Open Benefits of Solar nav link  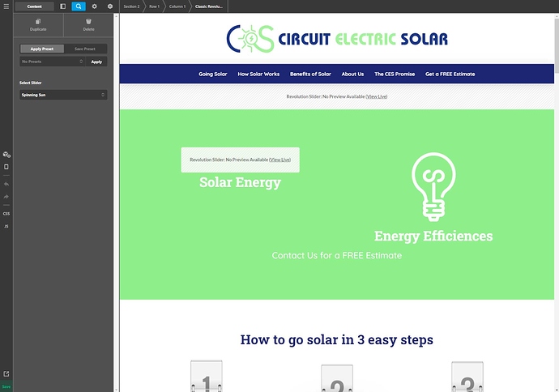pos(310,75)
